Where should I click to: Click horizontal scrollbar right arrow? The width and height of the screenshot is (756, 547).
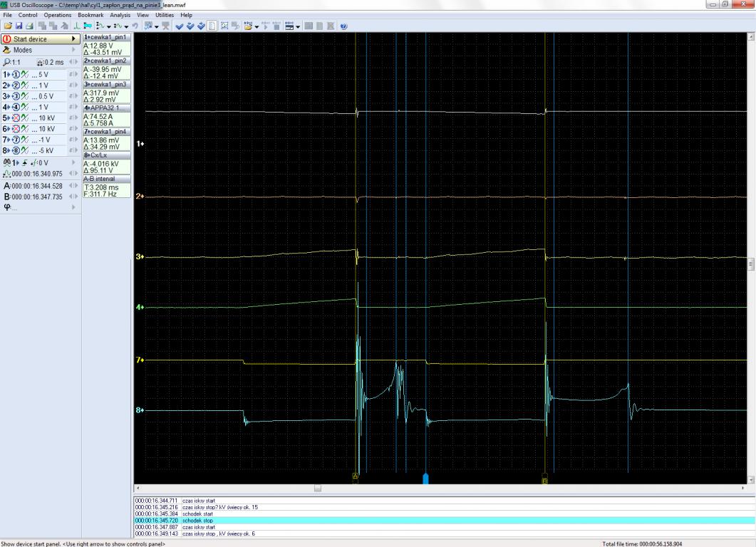tap(742, 488)
